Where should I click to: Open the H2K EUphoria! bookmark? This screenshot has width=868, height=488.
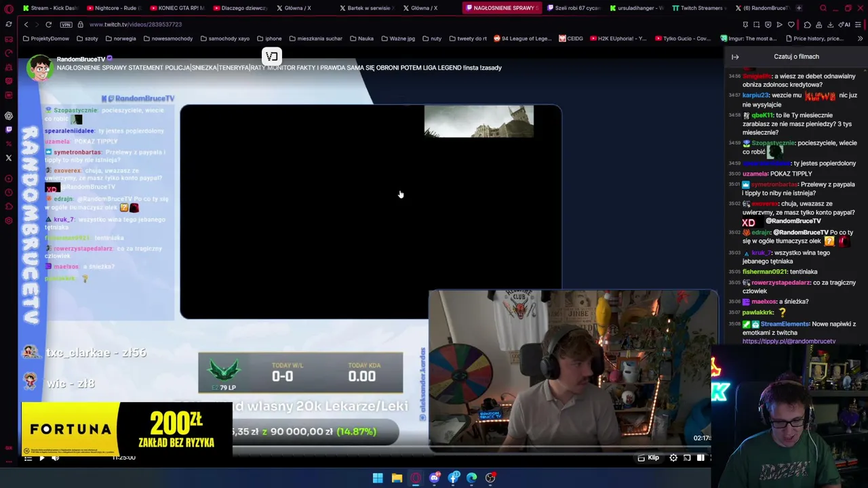tap(618, 39)
